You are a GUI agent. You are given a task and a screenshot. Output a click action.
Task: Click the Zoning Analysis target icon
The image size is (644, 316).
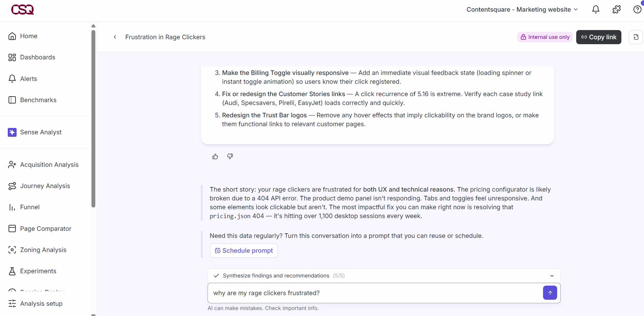click(12, 250)
